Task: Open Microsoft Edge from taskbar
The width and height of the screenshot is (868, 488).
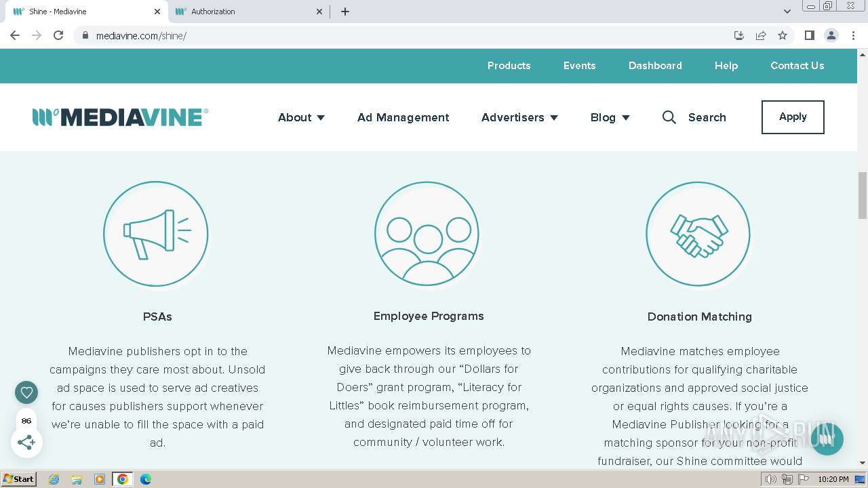Action: [x=146, y=479]
